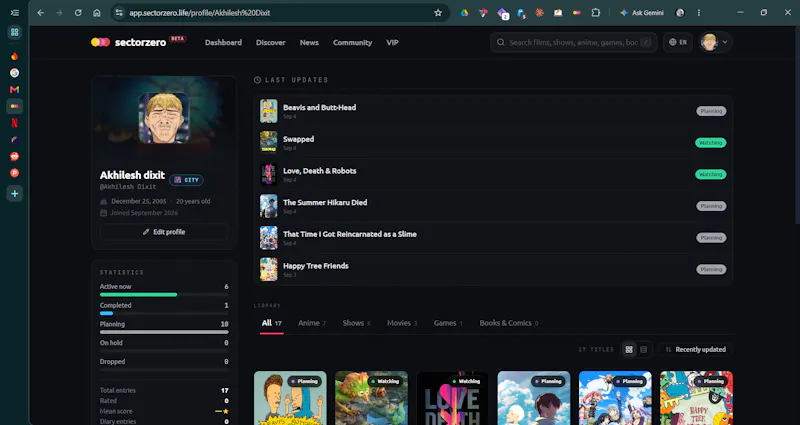Open the EN language selector

[x=678, y=42]
